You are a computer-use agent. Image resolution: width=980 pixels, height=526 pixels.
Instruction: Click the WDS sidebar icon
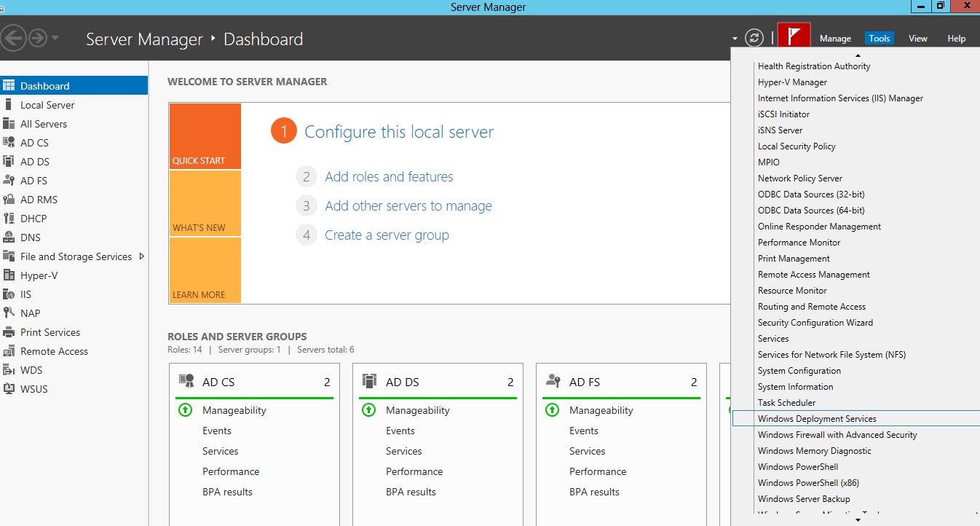(9, 370)
